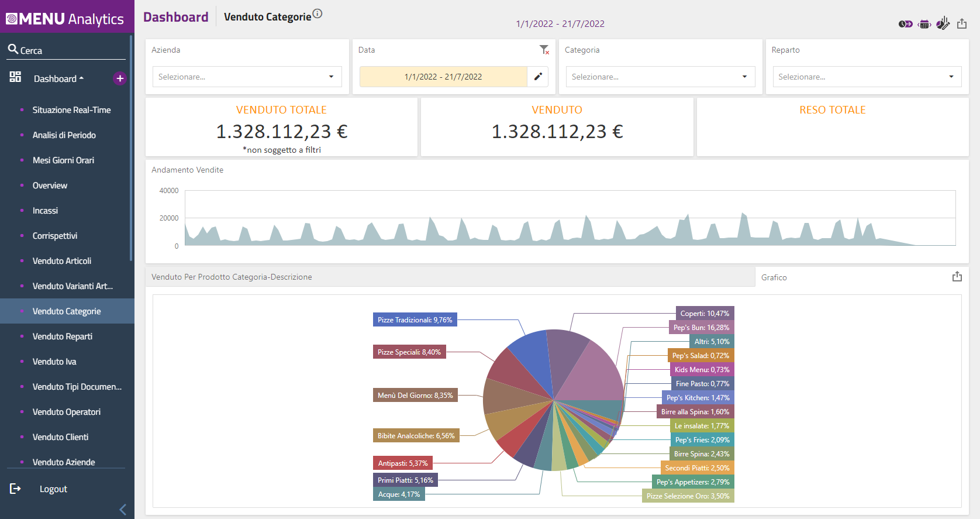This screenshot has height=519, width=980.
Task: Open the Azienda Selezionare dropdown
Action: [x=247, y=77]
